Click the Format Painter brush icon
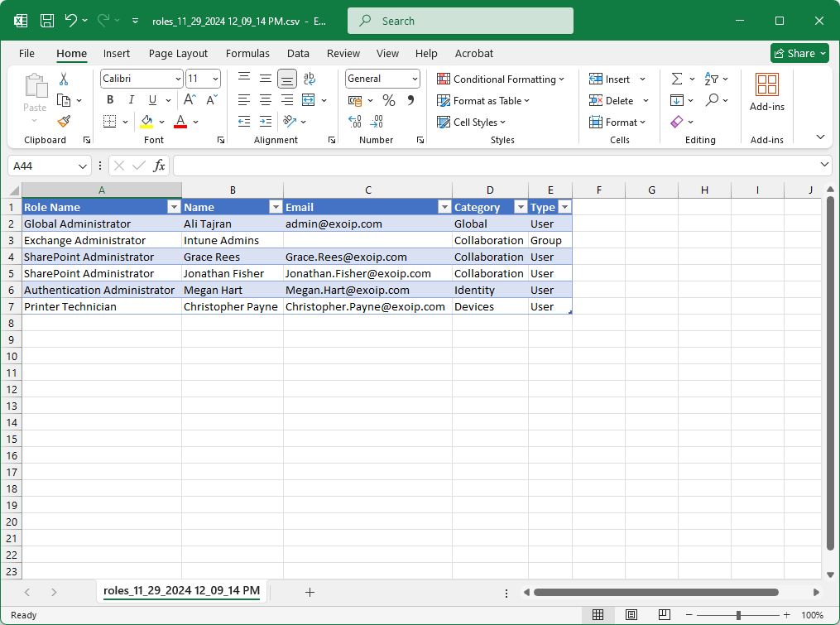The image size is (840, 625). (x=64, y=121)
